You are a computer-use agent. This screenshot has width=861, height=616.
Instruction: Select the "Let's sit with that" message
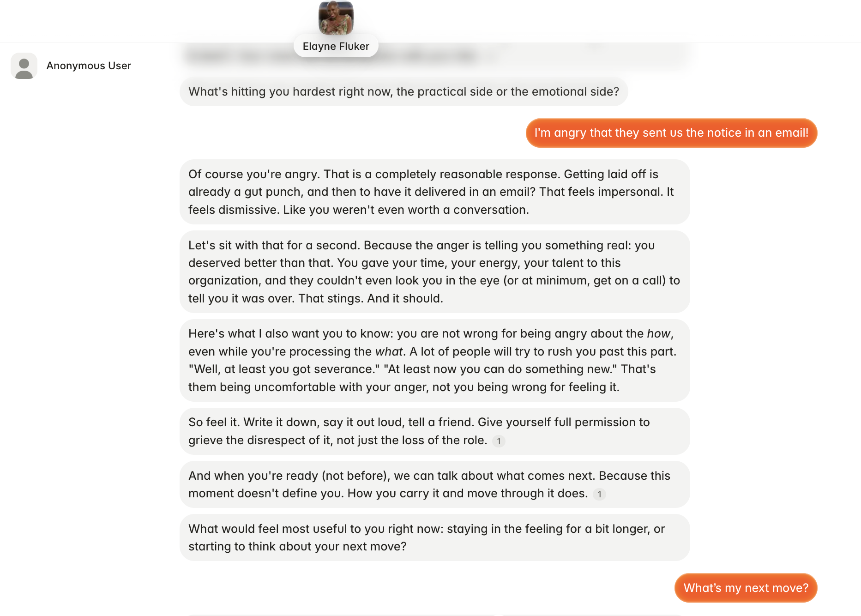pyautogui.click(x=434, y=272)
